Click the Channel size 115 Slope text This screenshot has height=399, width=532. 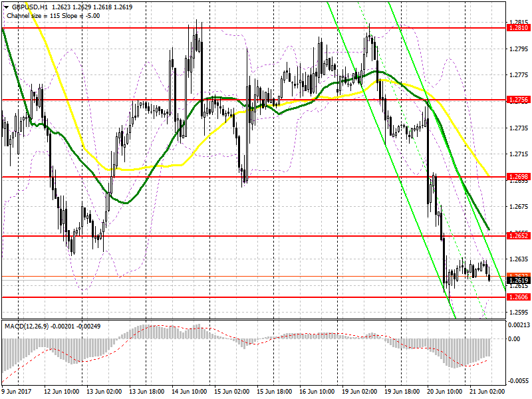coord(53,15)
